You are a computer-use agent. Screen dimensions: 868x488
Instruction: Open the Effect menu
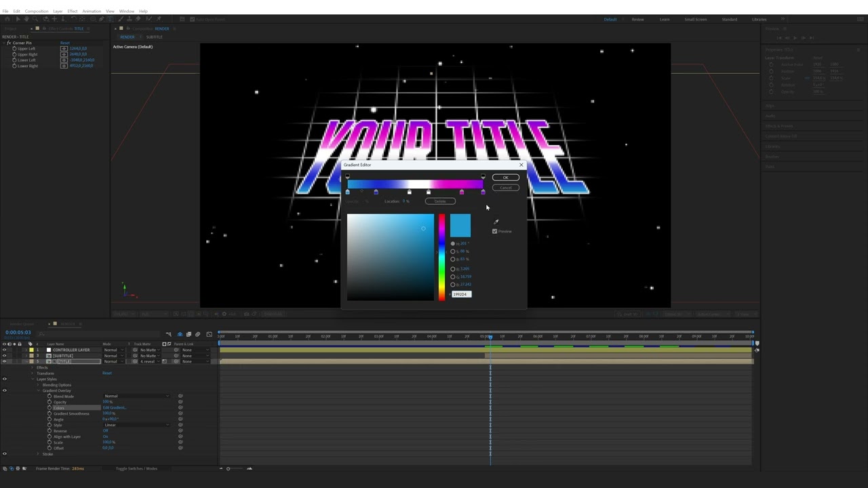click(x=72, y=11)
